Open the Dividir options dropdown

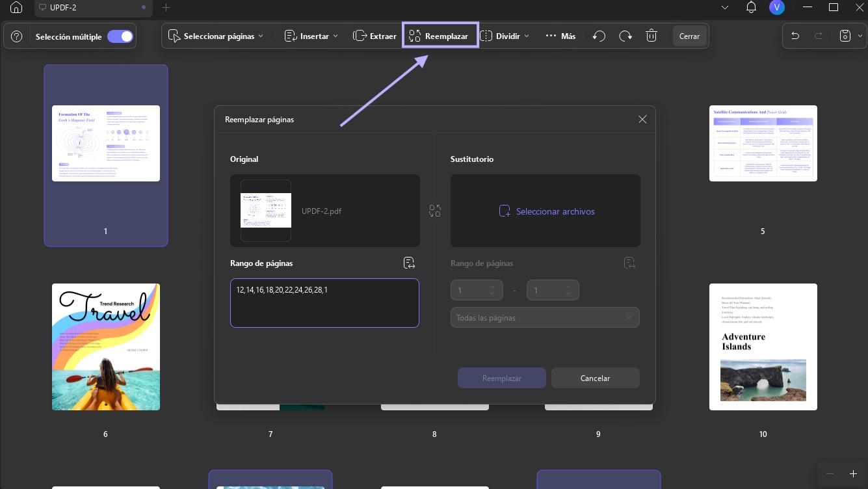505,36
